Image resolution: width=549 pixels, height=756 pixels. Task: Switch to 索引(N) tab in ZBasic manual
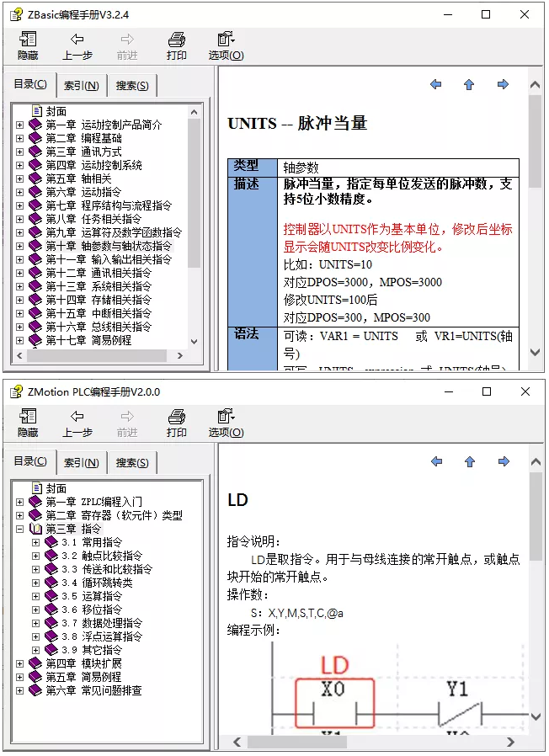tap(82, 86)
